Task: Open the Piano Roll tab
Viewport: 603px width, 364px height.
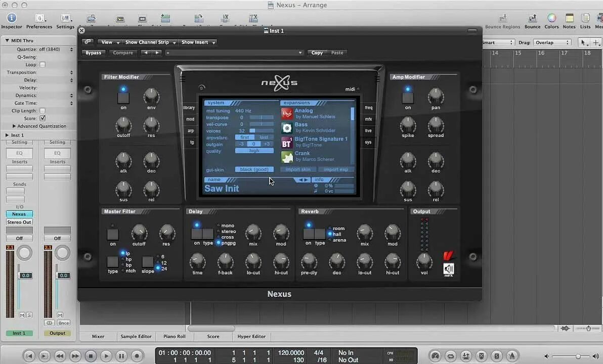Action: pos(174,336)
